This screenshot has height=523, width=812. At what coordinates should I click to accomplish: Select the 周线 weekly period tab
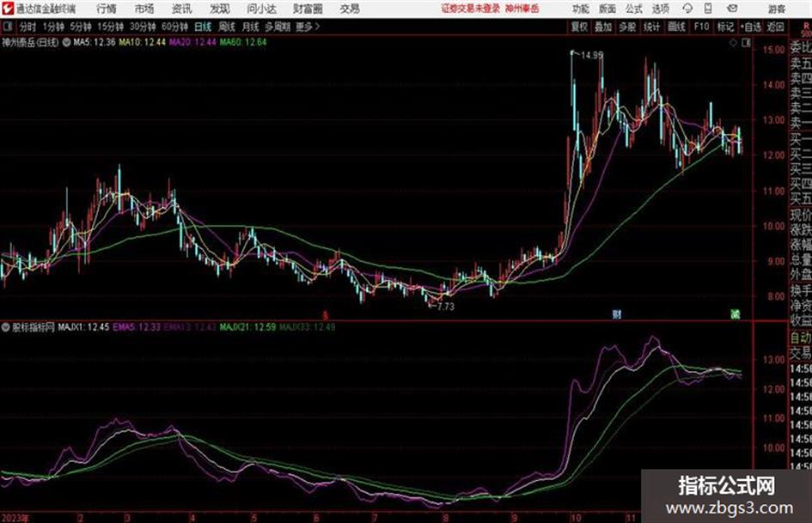coord(227,27)
